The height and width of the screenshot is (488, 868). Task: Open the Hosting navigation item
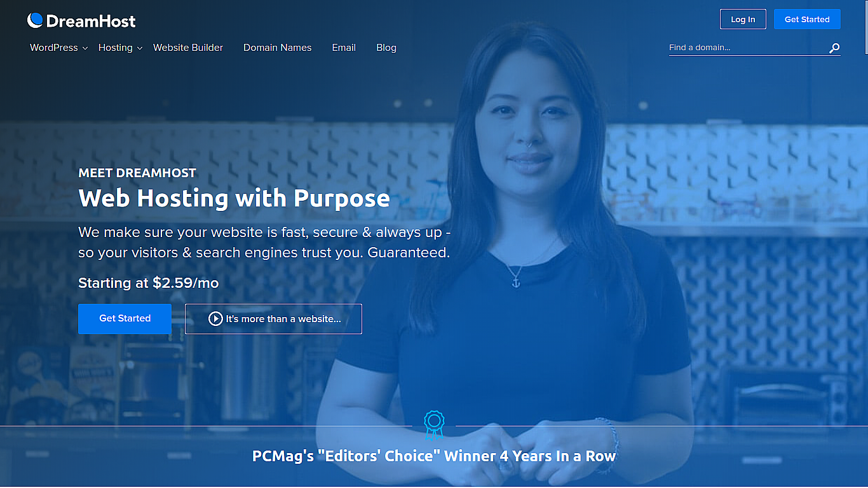coord(116,48)
